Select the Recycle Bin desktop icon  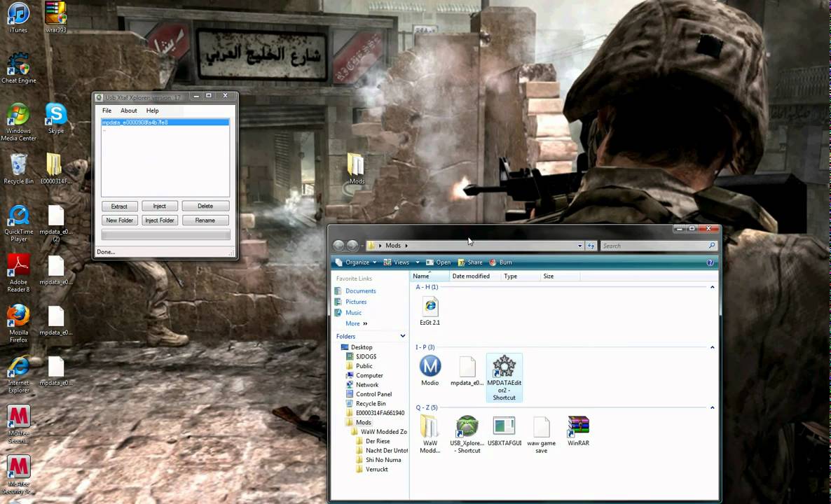point(18,169)
